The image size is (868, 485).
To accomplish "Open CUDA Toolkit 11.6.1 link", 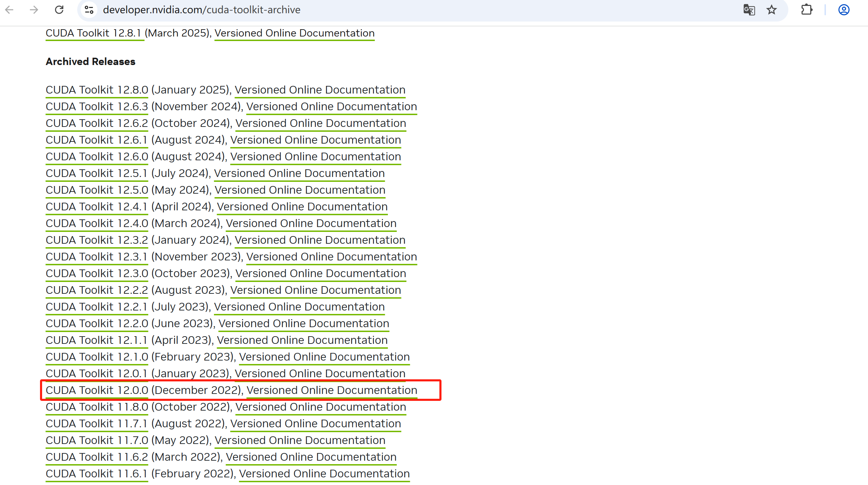I will 97,474.
